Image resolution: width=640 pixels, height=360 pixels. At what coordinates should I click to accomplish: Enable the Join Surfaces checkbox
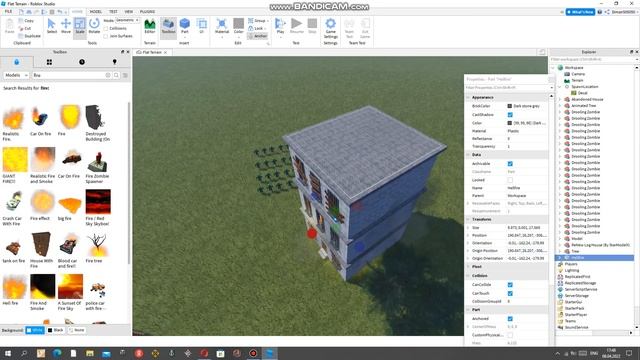point(106,36)
